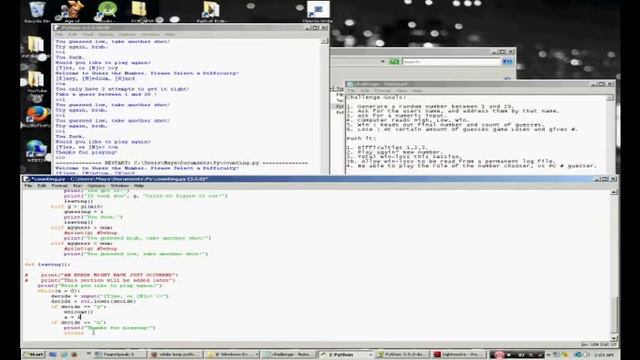Switch to the challenge Notepad taskbar button
Image resolution: width=640 pixels, height=360 pixels.
click(x=289, y=354)
